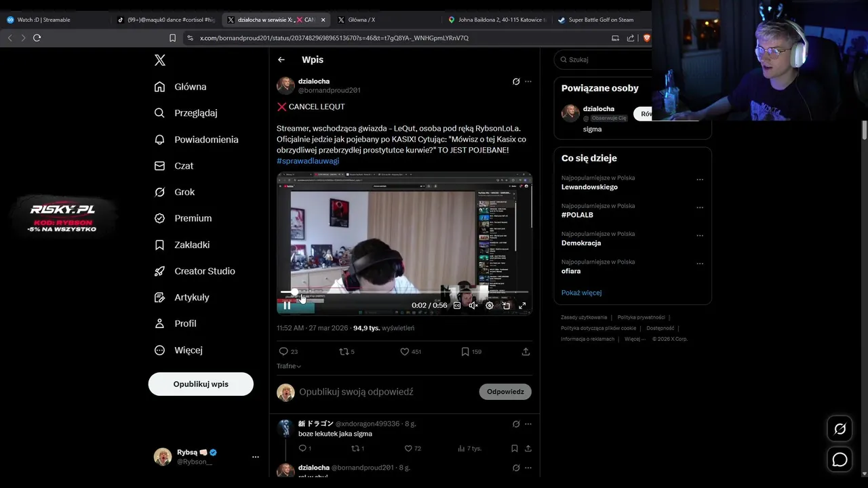Unmute the video

coord(473,306)
